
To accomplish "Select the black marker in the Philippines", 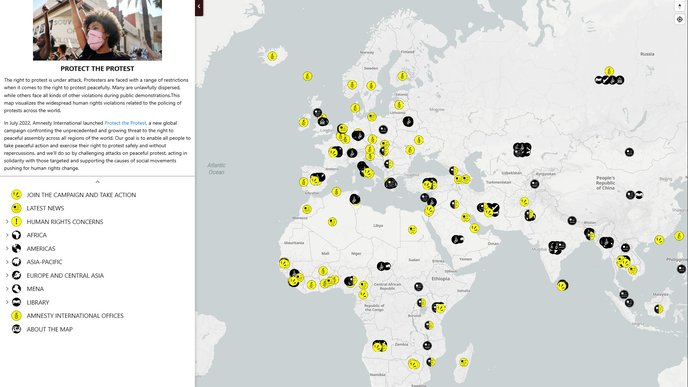I will 681,269.
